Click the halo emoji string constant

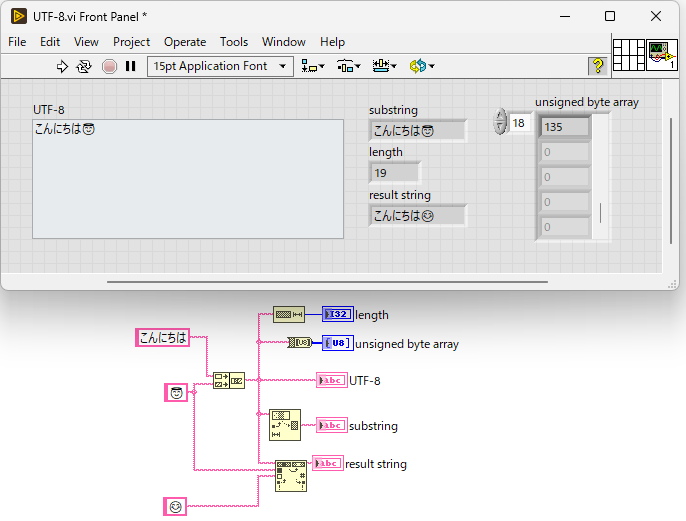[176, 392]
